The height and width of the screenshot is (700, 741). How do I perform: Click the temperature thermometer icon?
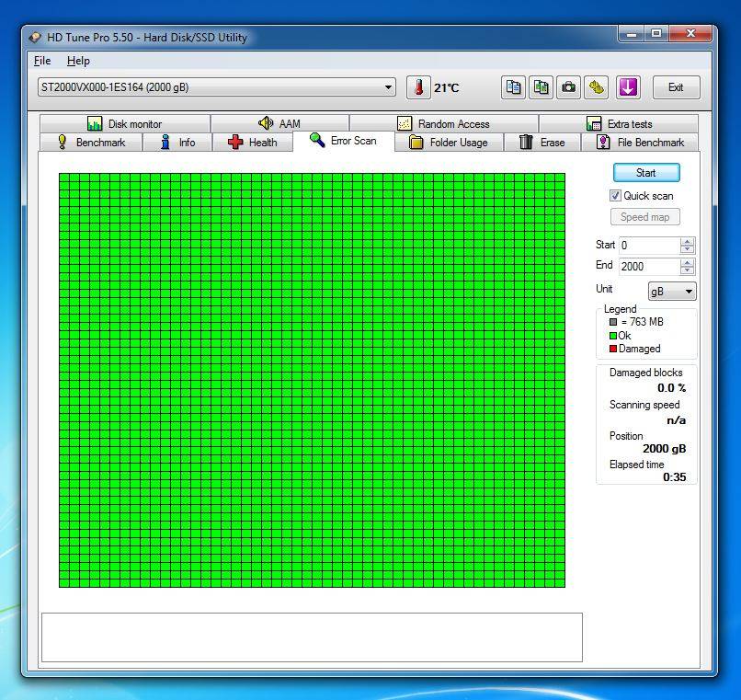418,87
